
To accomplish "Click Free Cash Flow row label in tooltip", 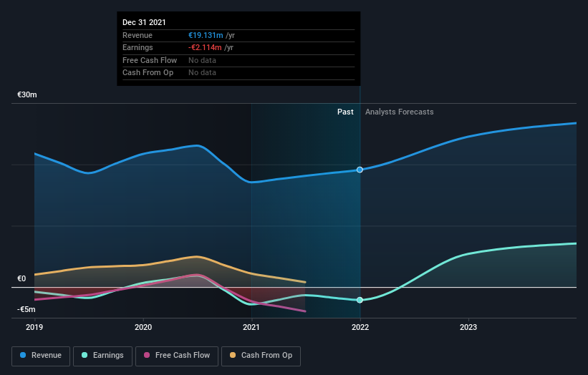I will (x=150, y=60).
